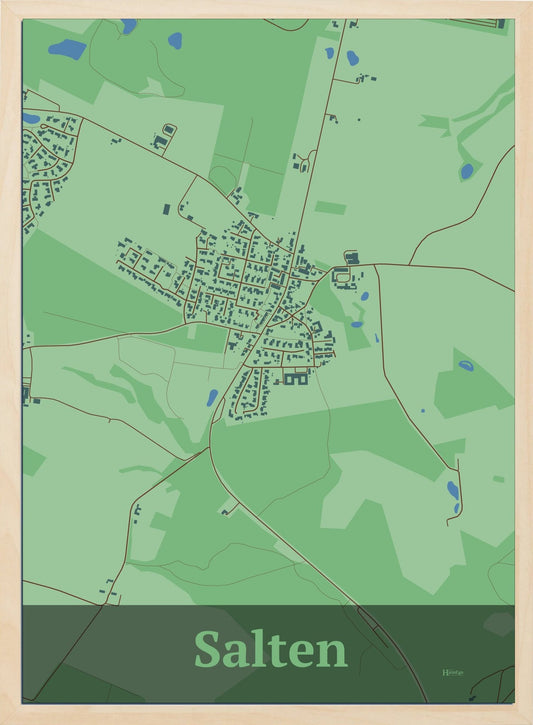Click the blue pond at the top centre of the forest

click(x=175, y=41)
